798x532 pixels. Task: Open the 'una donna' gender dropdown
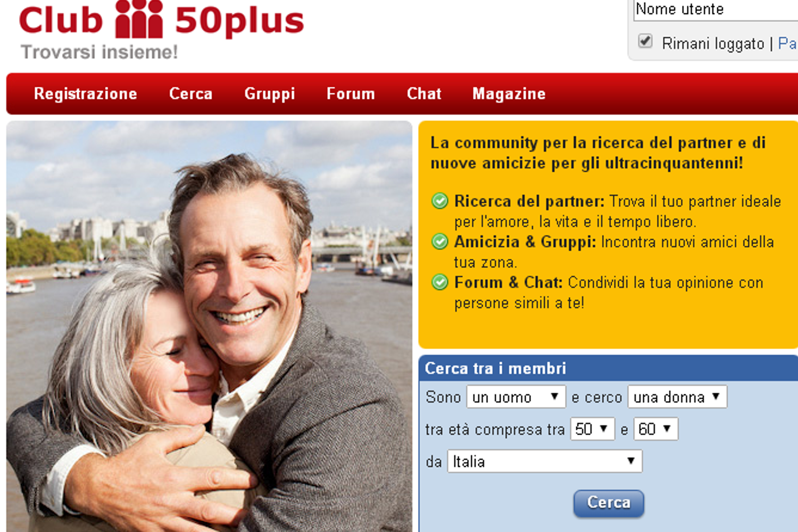[x=677, y=397]
